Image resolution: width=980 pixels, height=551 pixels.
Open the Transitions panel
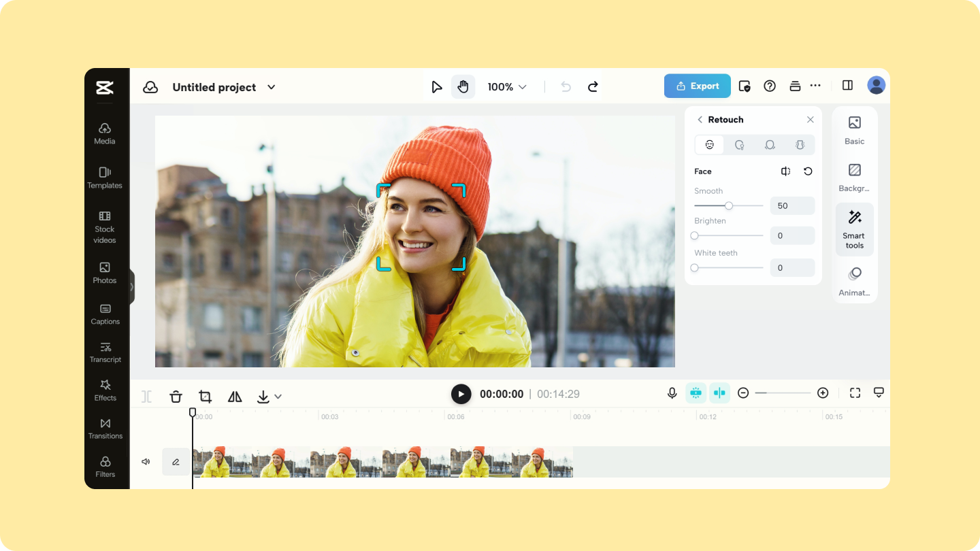coord(105,429)
